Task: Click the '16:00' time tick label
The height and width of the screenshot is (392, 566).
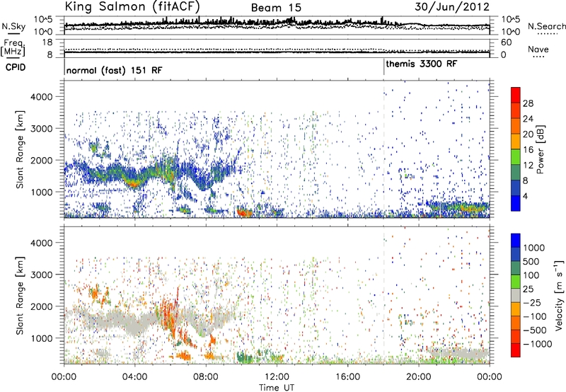Action: 347,377
